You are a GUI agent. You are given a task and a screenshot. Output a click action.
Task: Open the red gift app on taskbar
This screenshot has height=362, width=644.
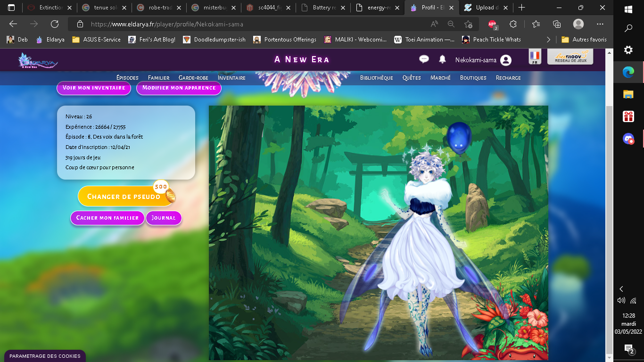tap(628, 116)
